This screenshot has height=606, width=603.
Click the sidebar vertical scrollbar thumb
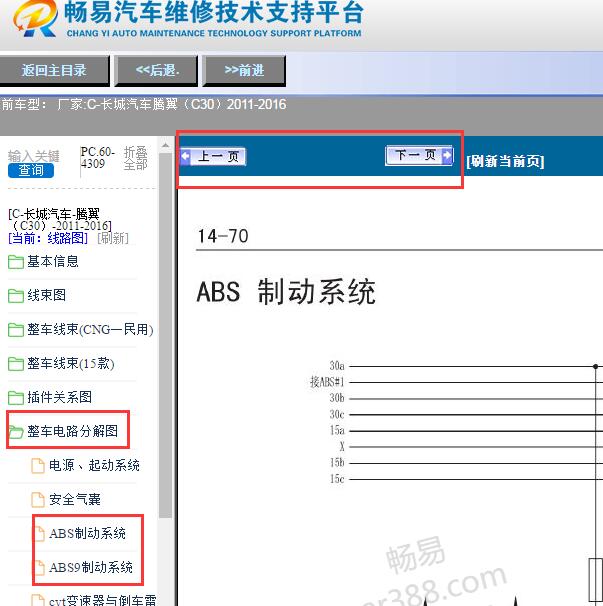(x=165, y=335)
